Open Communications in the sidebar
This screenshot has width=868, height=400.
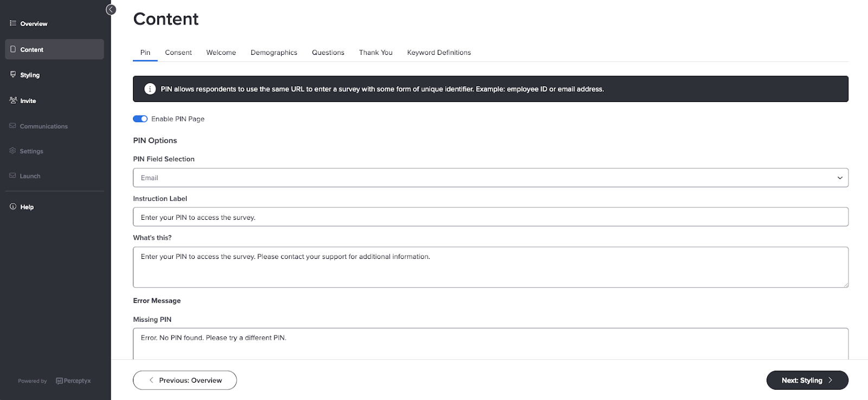[x=54, y=126]
